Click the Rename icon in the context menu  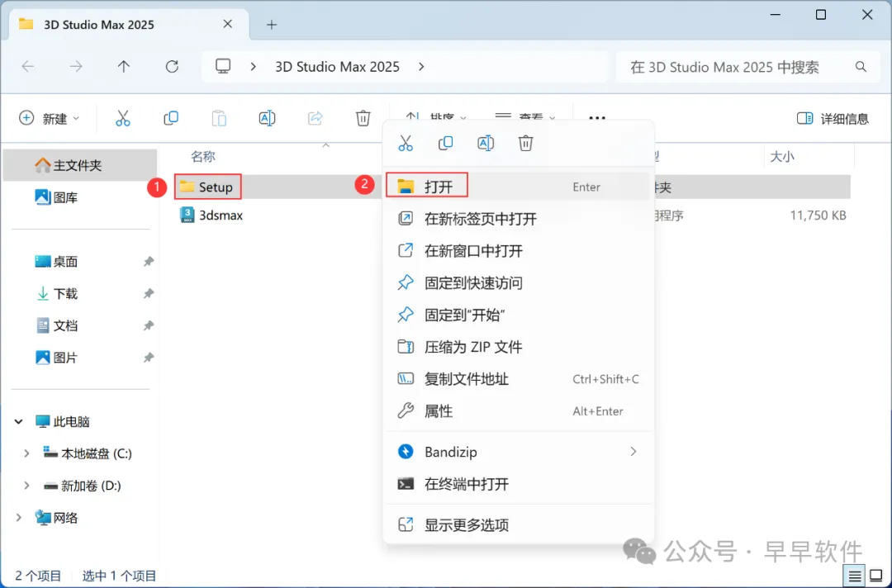pyautogui.click(x=486, y=144)
